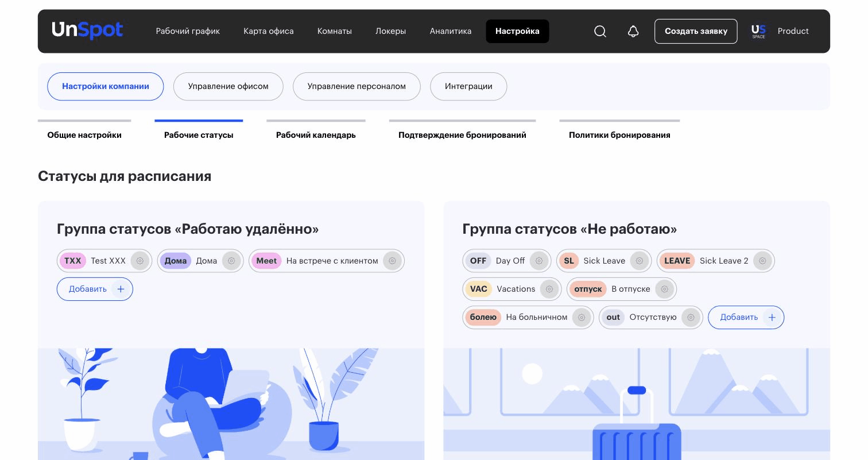The width and height of the screenshot is (868, 460).
Task: Open the US Space profile avatar
Action: tap(758, 31)
